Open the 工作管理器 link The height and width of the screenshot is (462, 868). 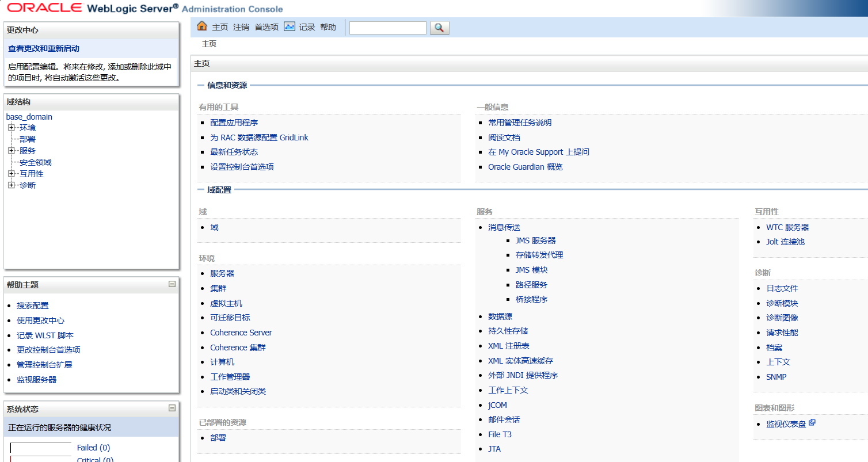230,377
